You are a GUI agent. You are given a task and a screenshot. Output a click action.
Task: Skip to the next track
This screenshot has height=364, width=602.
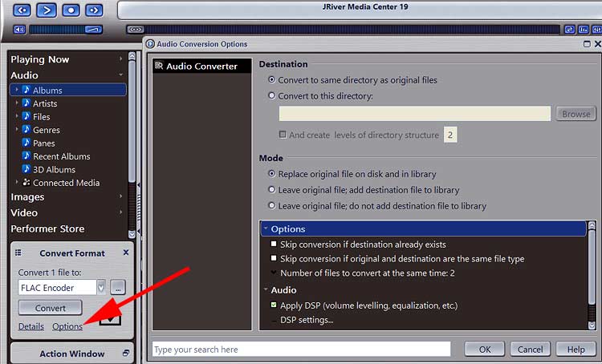(94, 10)
